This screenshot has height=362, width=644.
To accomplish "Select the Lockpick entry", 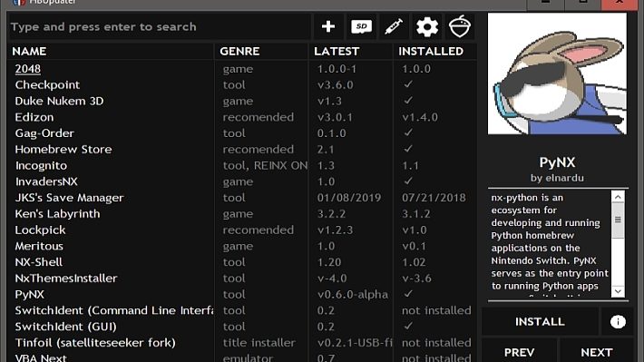I will click(242, 230).
